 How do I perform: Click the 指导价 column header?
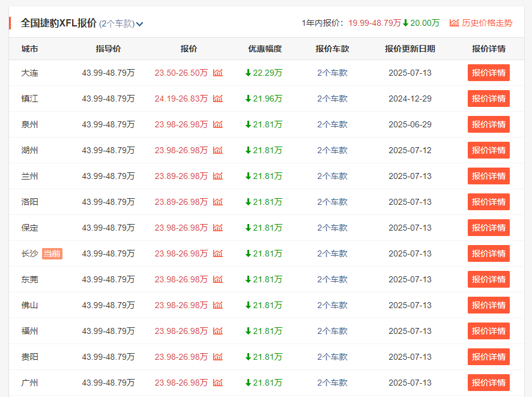(x=108, y=49)
